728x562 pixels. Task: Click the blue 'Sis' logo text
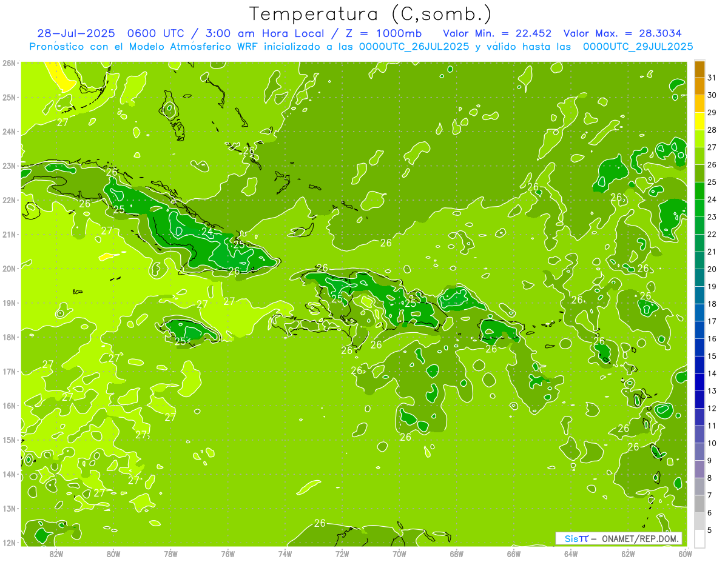(571, 538)
